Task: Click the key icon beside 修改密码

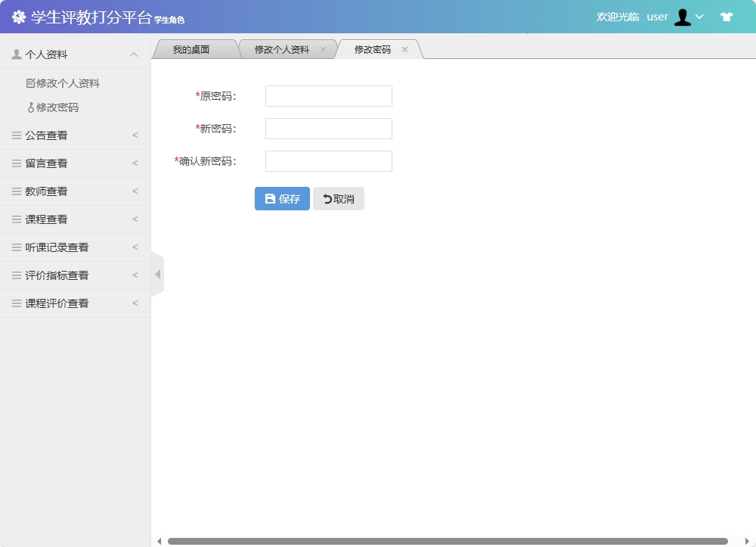Action: 32,107
